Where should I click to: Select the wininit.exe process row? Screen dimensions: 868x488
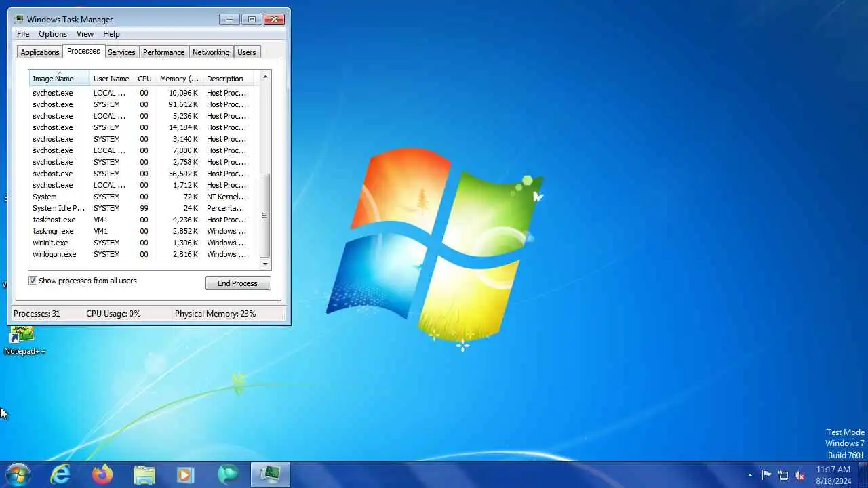pos(142,243)
